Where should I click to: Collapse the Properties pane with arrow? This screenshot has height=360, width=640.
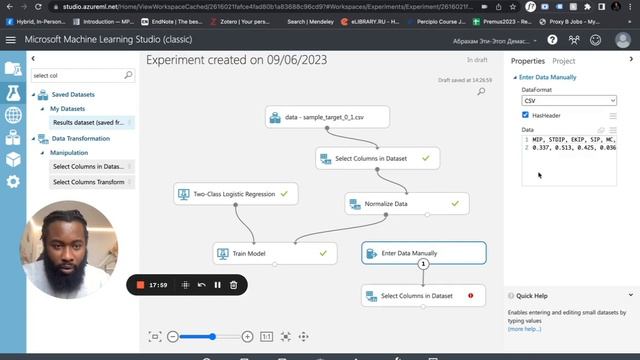pyautogui.click(x=631, y=59)
